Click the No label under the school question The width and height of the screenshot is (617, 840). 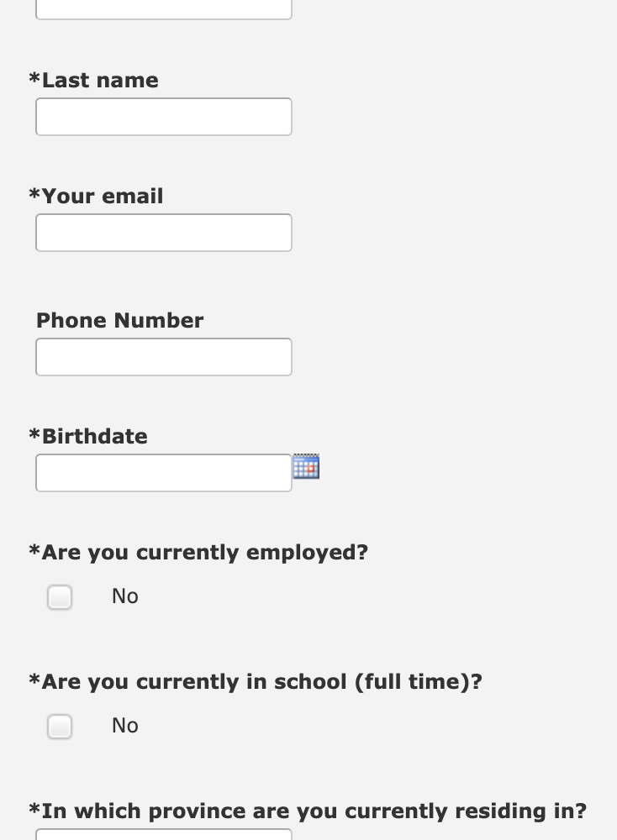point(125,726)
